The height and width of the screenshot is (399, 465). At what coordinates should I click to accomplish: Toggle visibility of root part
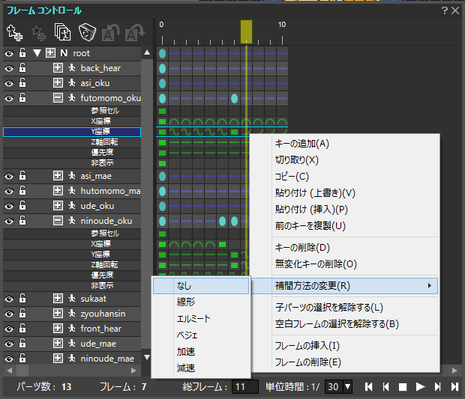click(x=9, y=53)
